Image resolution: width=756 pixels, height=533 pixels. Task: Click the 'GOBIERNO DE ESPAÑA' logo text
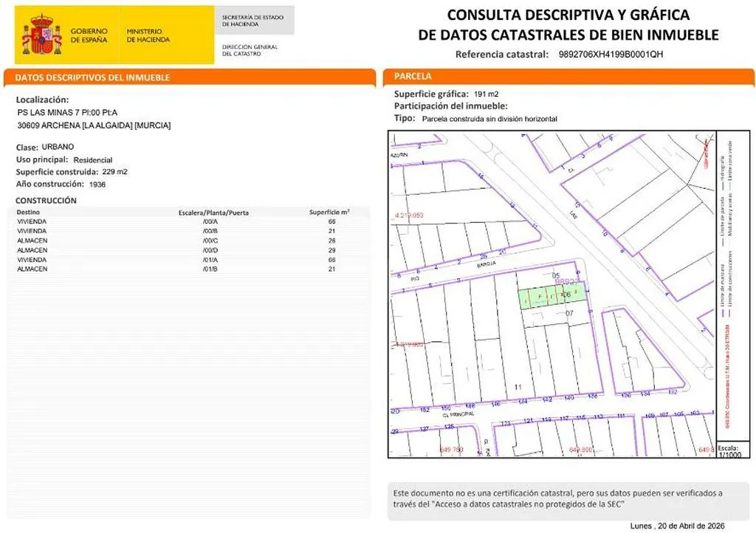(89, 35)
